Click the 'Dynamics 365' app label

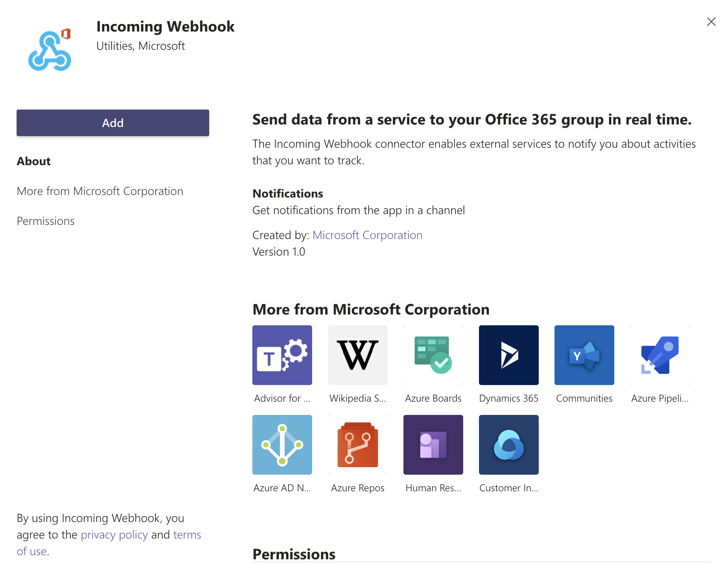509,398
